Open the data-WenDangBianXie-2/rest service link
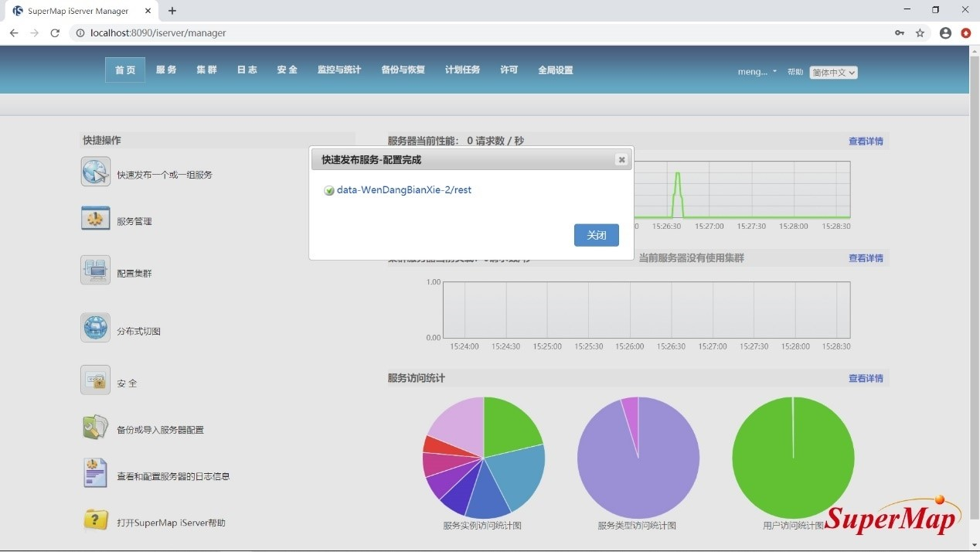 [x=403, y=190]
